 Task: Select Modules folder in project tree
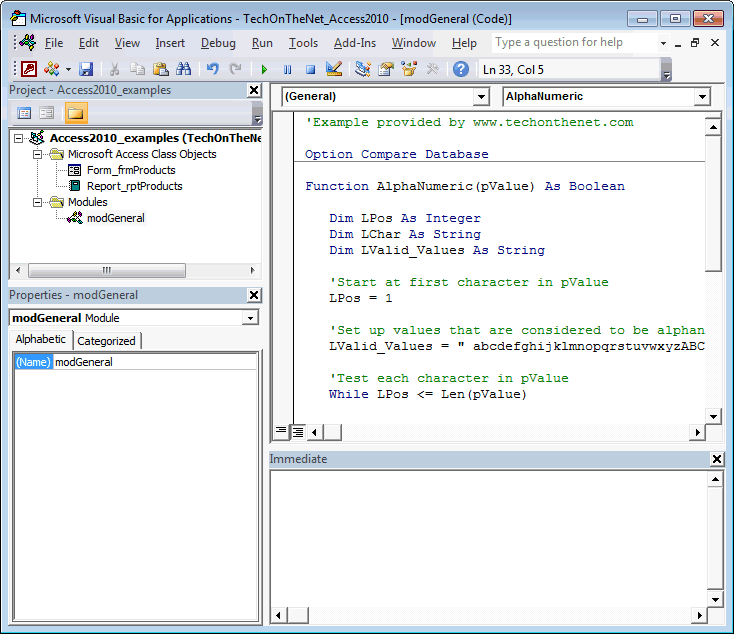[x=88, y=202]
